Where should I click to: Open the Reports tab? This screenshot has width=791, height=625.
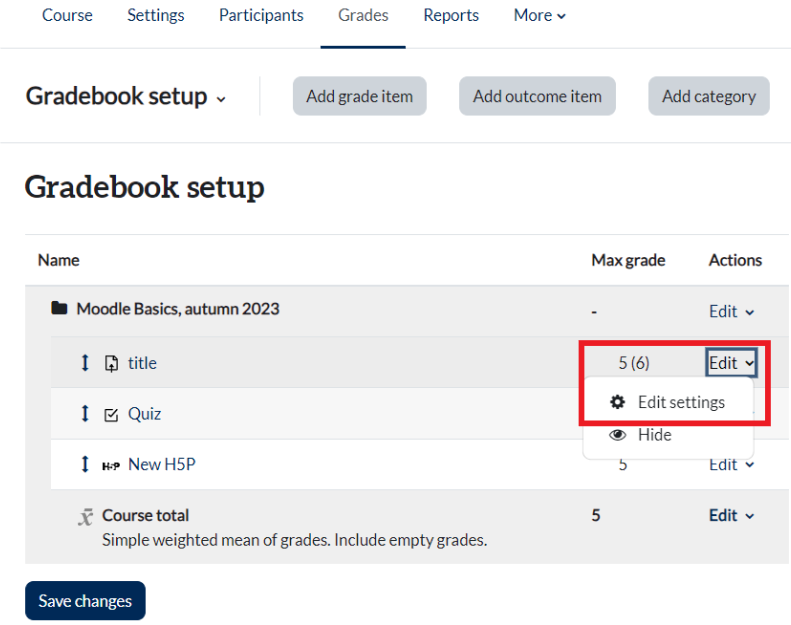click(x=451, y=16)
